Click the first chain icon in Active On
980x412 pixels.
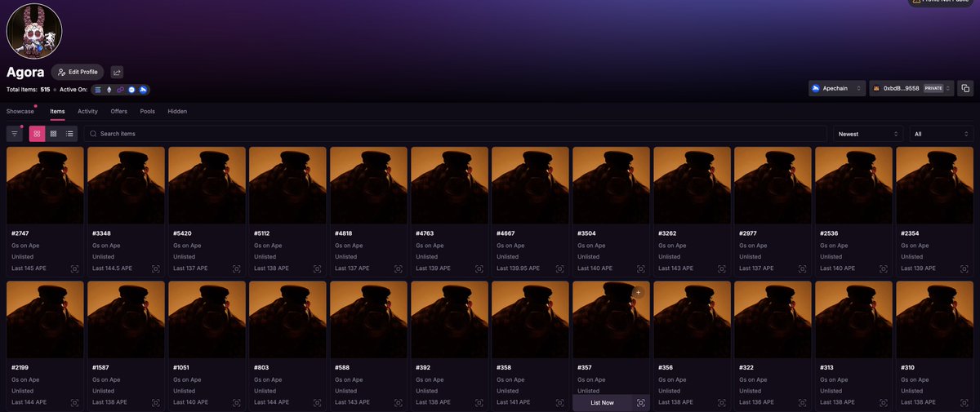[x=98, y=90]
